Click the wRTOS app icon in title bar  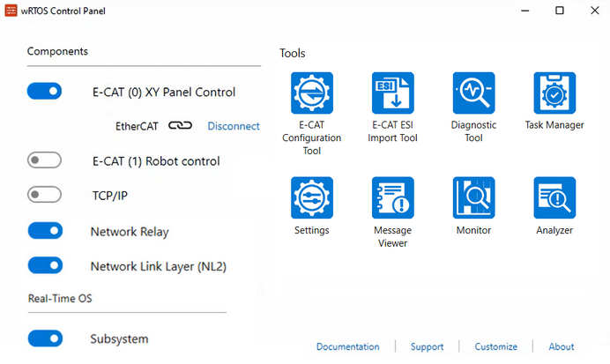click(11, 11)
